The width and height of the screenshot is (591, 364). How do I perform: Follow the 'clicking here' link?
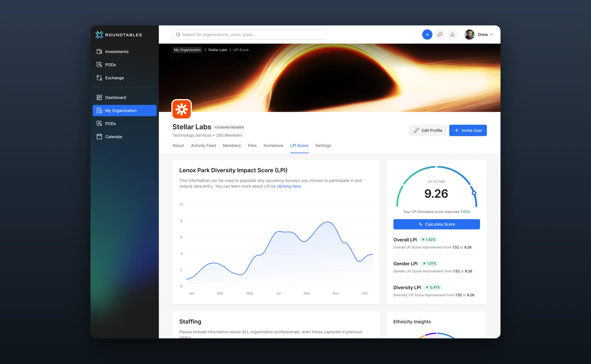[289, 186]
